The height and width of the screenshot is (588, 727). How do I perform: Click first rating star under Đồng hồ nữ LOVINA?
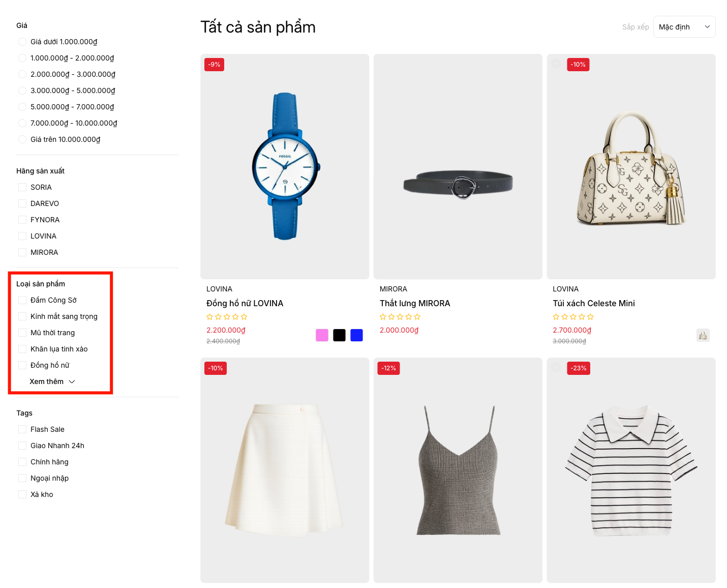tap(209, 317)
